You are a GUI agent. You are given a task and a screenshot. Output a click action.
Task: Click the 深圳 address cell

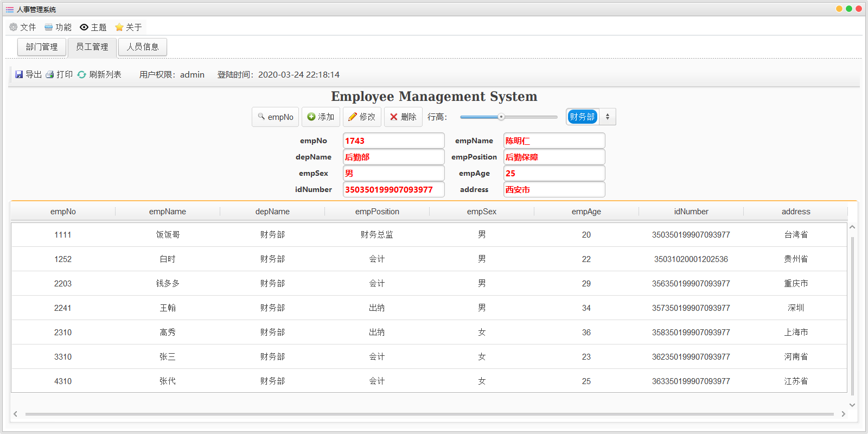point(796,308)
